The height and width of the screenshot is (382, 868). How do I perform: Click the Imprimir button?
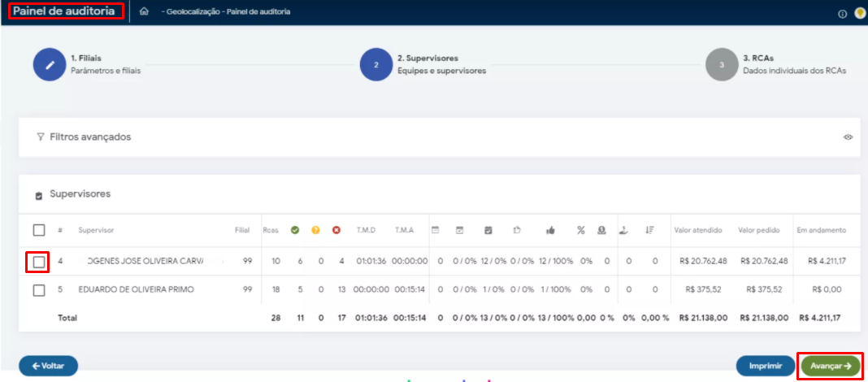765,366
